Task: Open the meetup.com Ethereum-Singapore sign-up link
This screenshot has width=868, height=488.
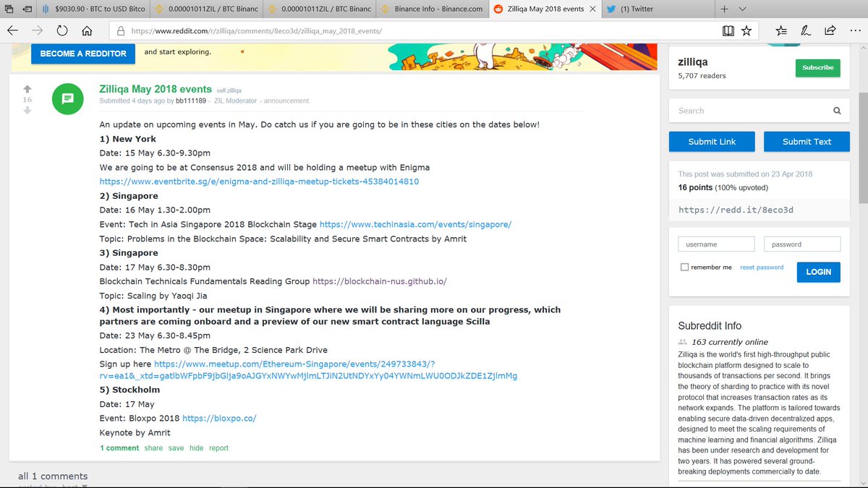Action: coord(308,370)
